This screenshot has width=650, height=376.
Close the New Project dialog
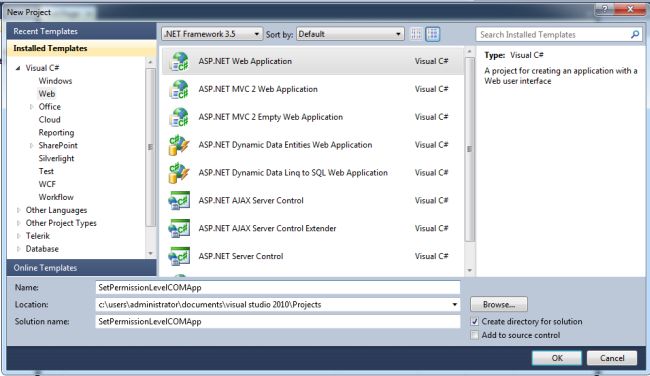(x=630, y=9)
